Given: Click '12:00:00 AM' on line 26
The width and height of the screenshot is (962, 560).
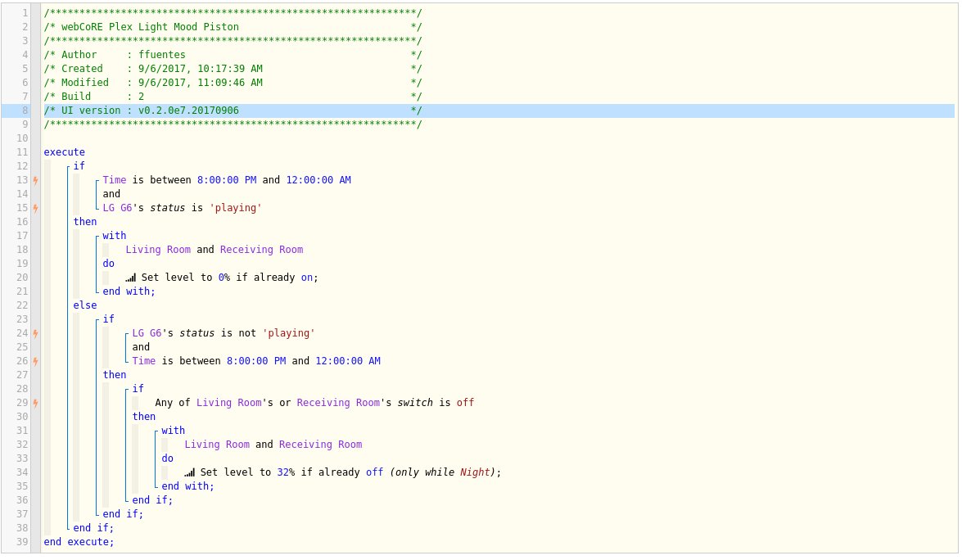Looking at the screenshot, I should [x=348, y=361].
